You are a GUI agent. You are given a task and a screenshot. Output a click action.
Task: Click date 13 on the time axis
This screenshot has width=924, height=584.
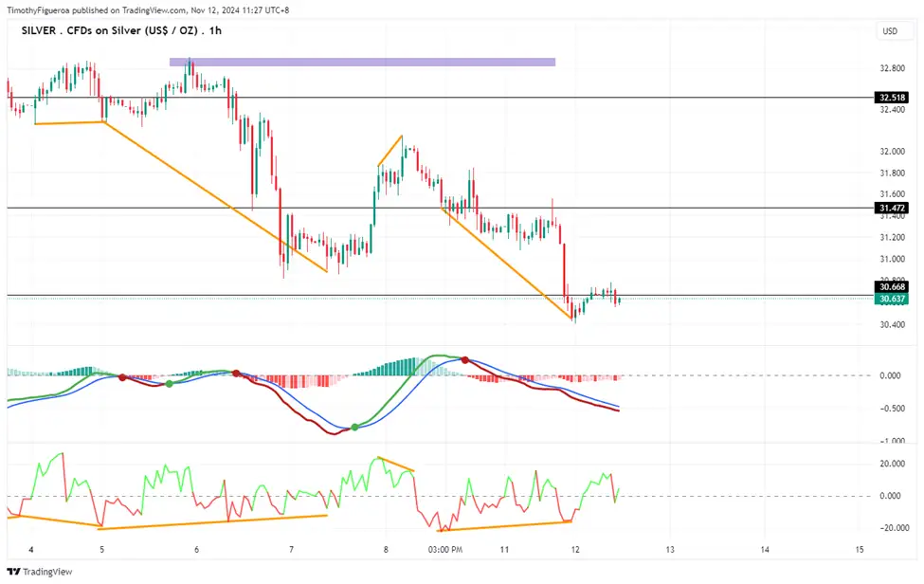tap(670, 550)
